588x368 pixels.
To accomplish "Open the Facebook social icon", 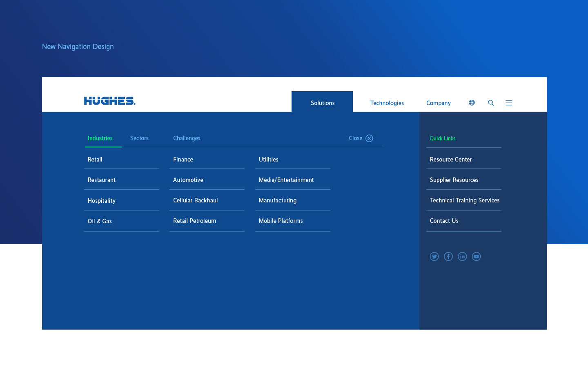I will click(x=448, y=256).
